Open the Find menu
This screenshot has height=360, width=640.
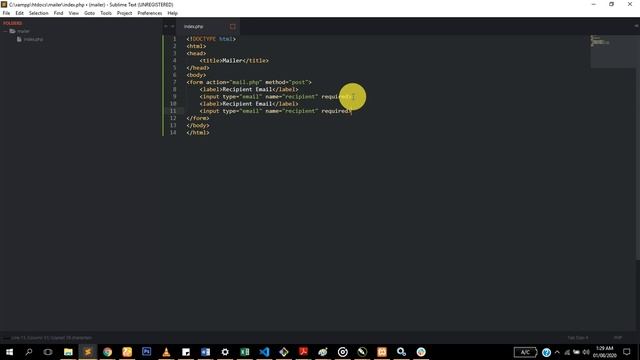[58, 13]
